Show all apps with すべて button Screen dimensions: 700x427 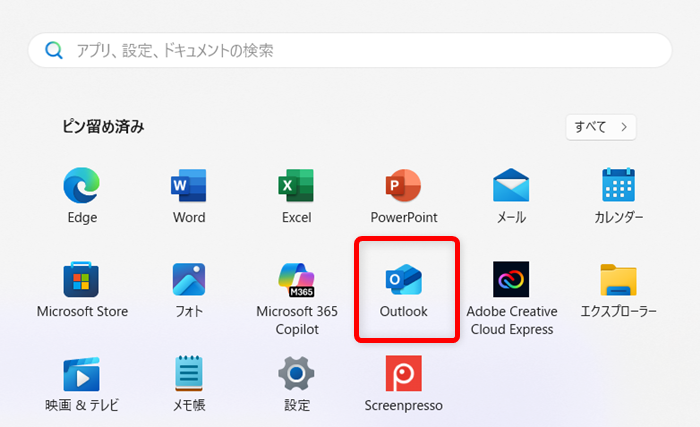coord(600,127)
